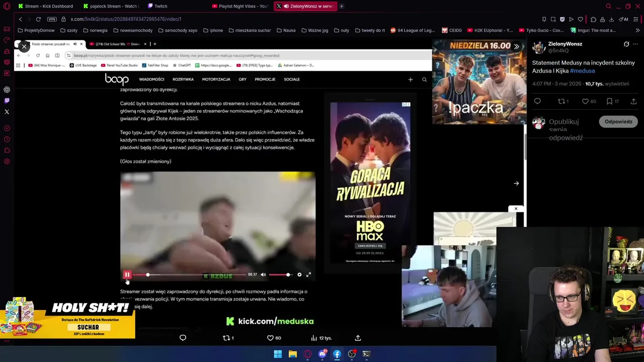Open the norwegia bookmarks folder

point(95,30)
